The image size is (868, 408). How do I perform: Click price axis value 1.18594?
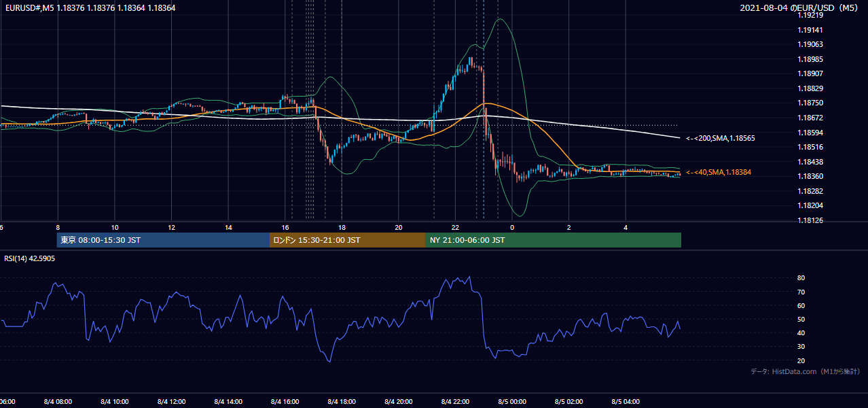pyautogui.click(x=810, y=132)
